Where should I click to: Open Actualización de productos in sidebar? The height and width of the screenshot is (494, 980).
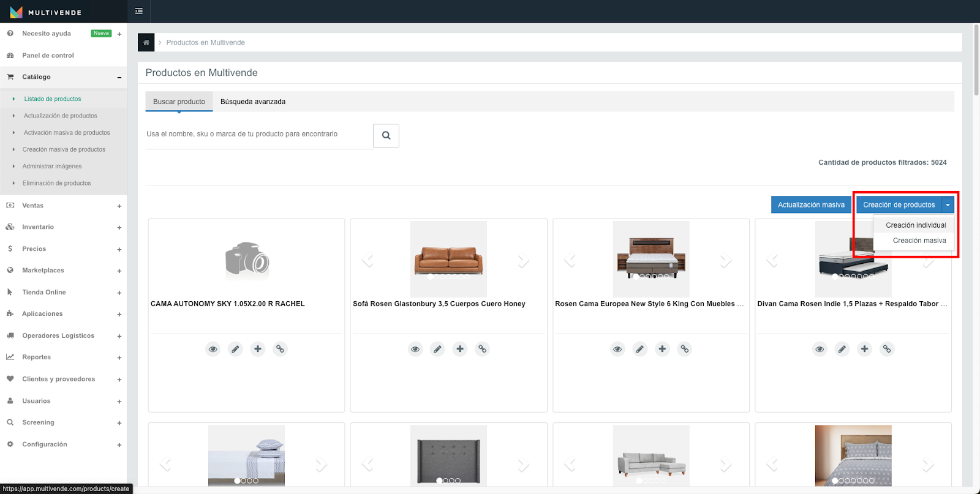[x=61, y=116]
